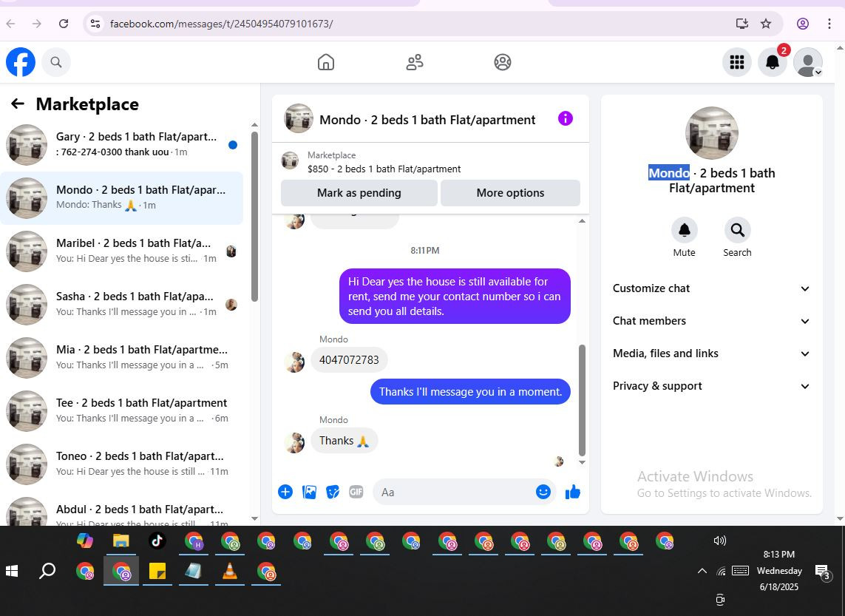The height and width of the screenshot is (616, 845).
Task: Bookmark this page star icon
Action: pyautogui.click(x=766, y=24)
